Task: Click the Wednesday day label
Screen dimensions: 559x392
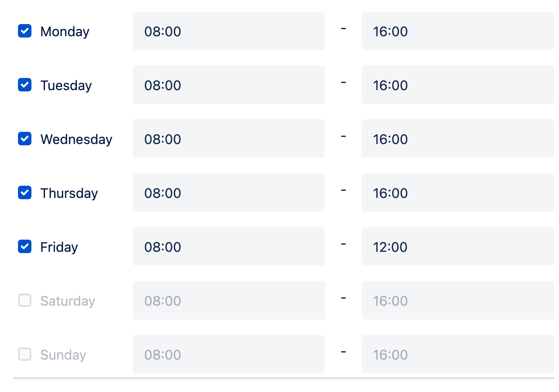Action: (x=76, y=140)
